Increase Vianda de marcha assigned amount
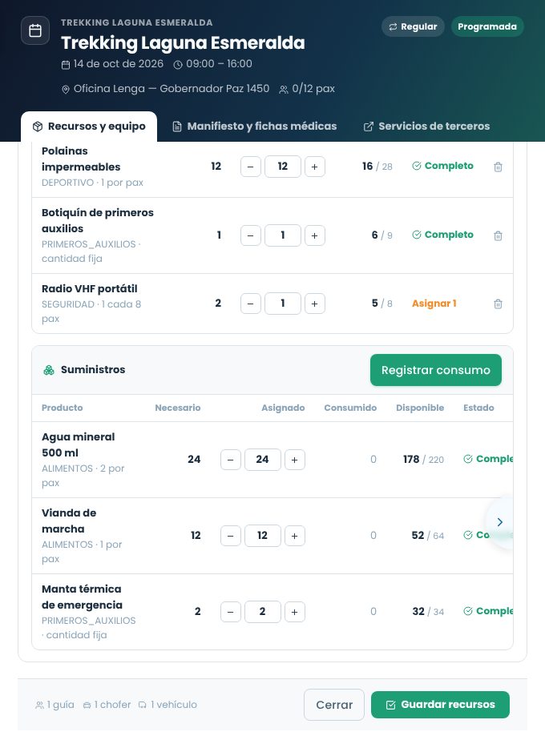Screen dimensions: 545x756 [294, 536]
